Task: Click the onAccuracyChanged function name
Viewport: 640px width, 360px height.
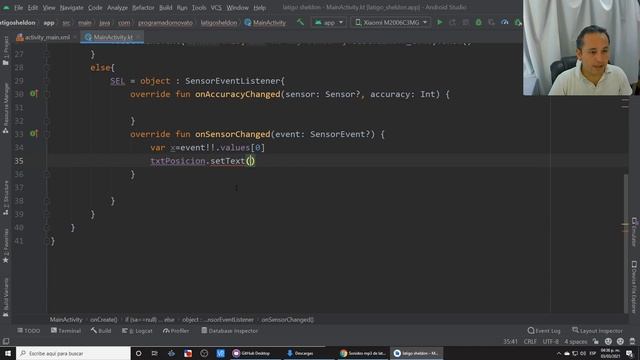Action: click(238, 94)
